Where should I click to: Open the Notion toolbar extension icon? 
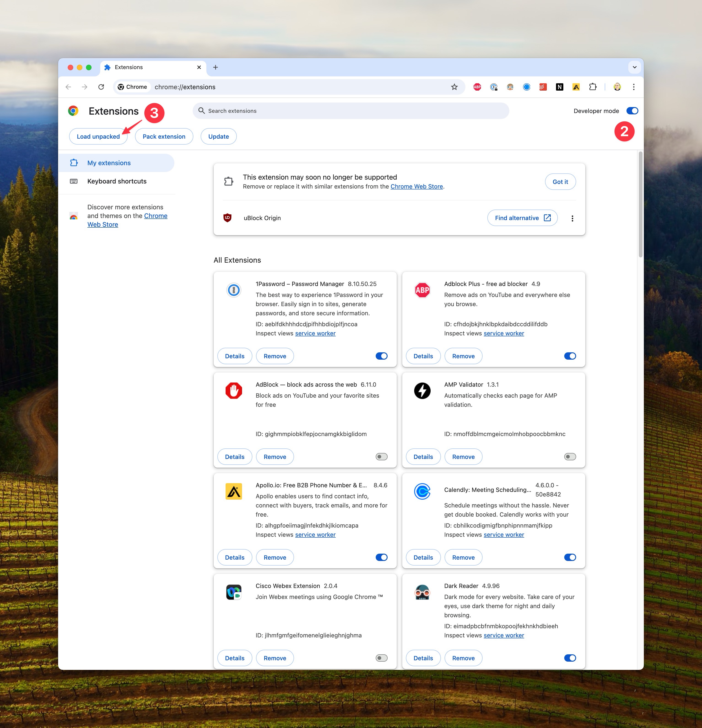point(559,87)
